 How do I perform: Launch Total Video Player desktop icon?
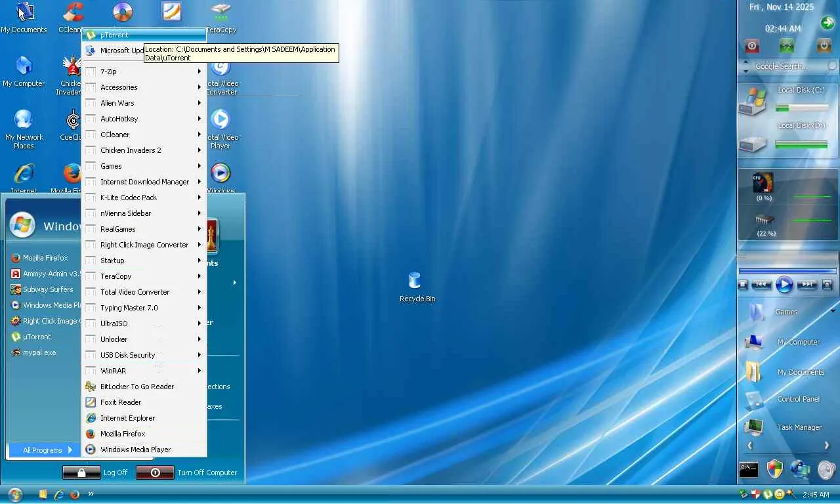click(x=221, y=129)
